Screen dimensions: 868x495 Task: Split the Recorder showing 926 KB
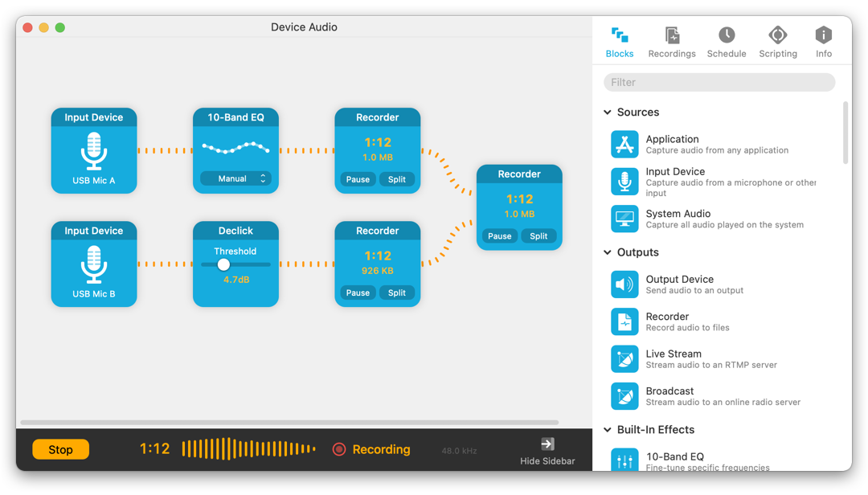click(397, 293)
